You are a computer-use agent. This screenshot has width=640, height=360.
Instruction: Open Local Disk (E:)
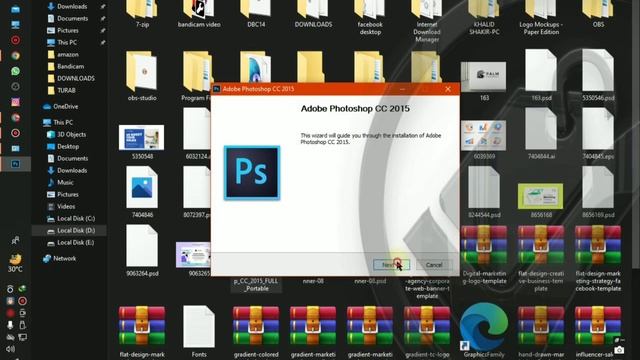coord(76,242)
